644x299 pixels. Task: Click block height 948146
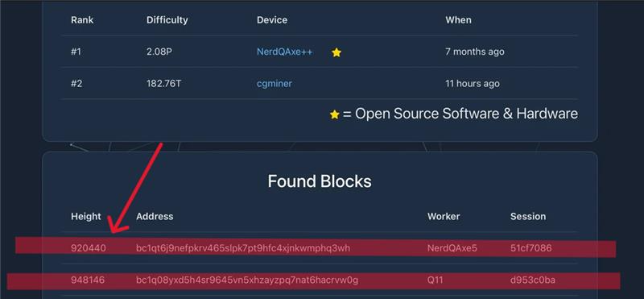click(x=88, y=280)
